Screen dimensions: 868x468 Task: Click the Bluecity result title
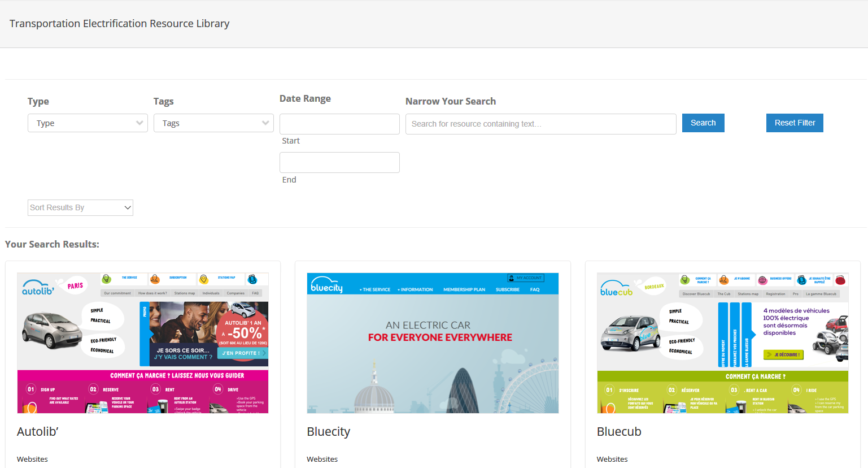(329, 431)
